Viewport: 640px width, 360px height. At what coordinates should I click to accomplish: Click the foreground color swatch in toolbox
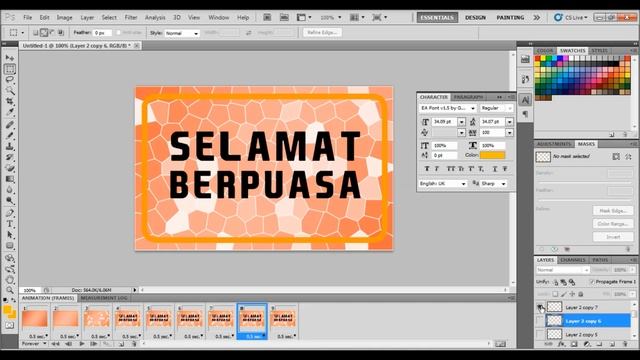tap(7, 310)
